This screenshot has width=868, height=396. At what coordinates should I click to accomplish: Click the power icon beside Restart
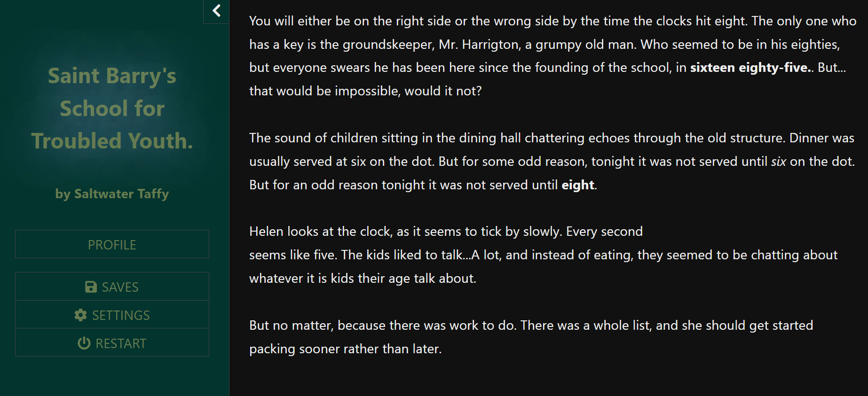(84, 343)
